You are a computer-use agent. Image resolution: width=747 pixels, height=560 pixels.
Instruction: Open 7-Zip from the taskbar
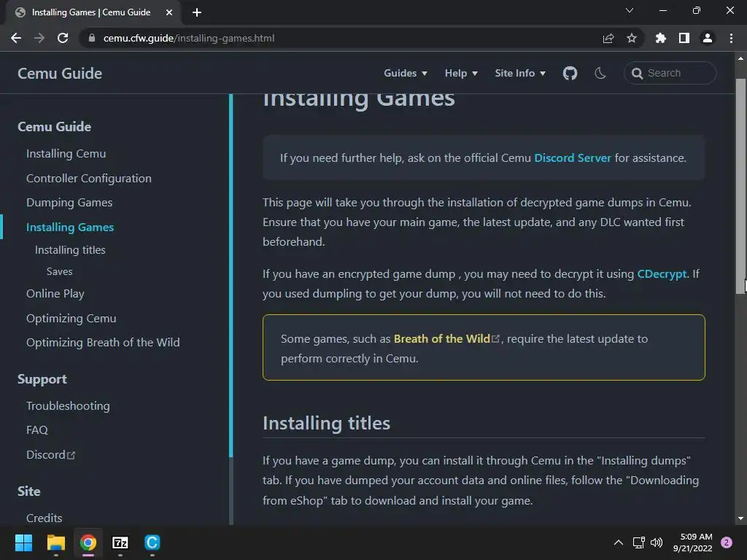[120, 542]
